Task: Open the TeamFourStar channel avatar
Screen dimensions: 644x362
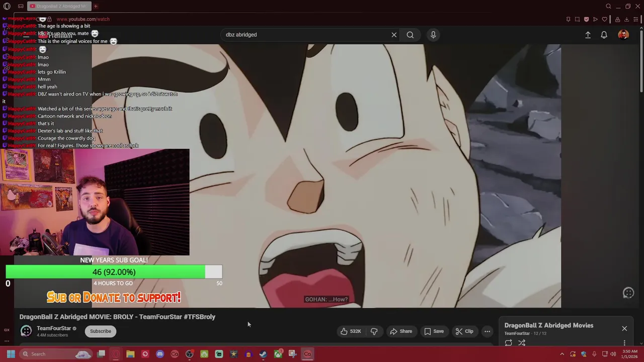Action: [x=26, y=331]
